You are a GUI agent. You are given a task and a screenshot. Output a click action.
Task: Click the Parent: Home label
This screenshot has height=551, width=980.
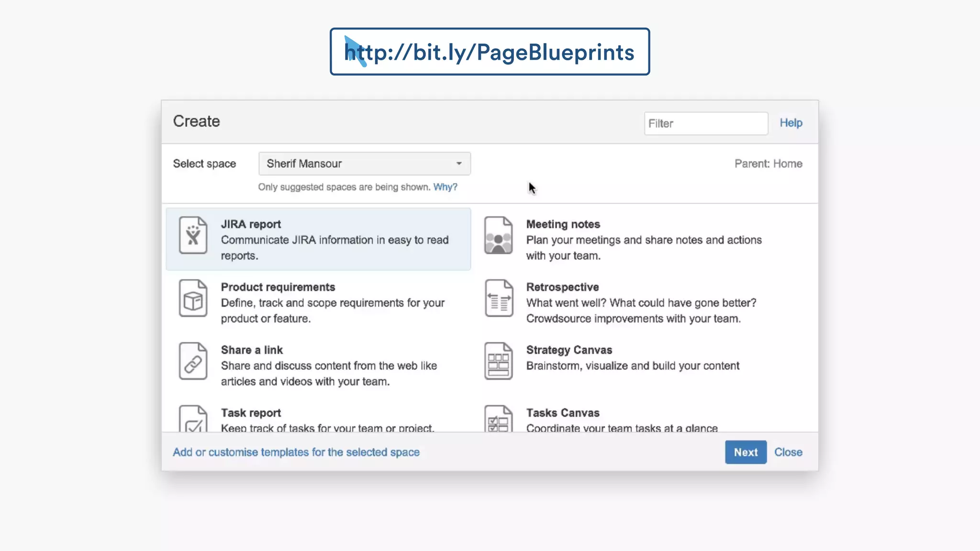point(768,164)
